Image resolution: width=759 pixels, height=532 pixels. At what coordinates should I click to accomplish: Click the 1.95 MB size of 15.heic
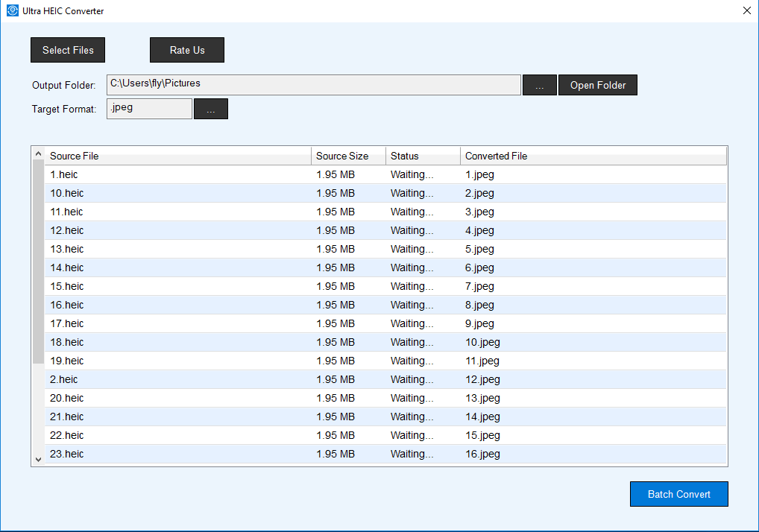(336, 286)
